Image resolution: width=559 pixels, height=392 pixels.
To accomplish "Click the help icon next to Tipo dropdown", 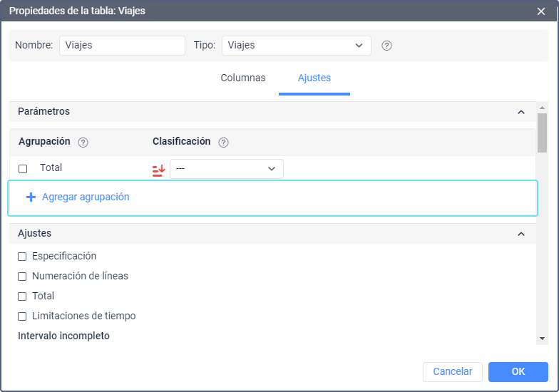I will click(387, 46).
